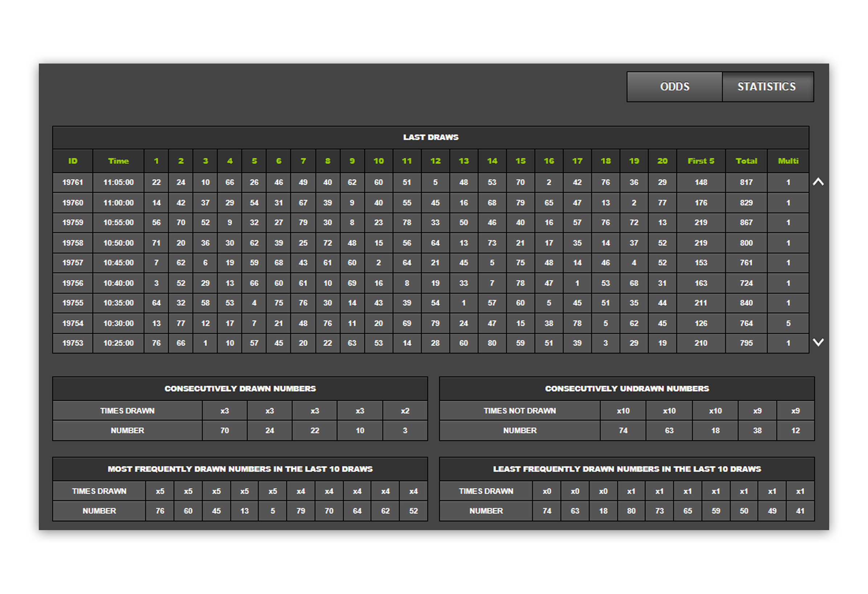Screen dimensions: 868x594
Task: Click the 10:25:00 time cell
Action: (118, 343)
